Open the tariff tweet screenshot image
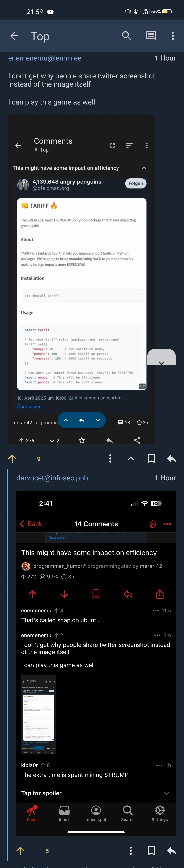The height and width of the screenshot is (868, 184). (x=82, y=279)
